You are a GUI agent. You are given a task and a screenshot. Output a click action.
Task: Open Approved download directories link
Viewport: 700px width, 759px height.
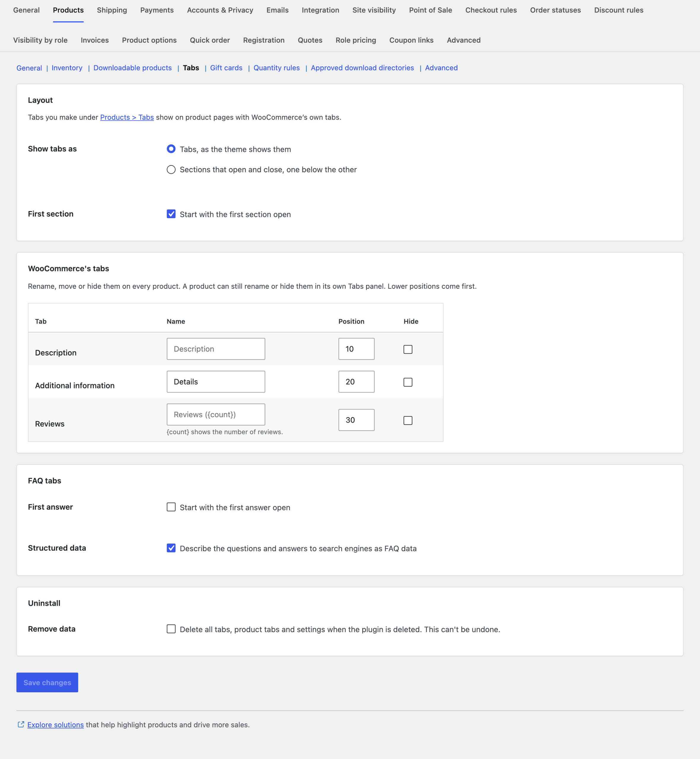363,68
